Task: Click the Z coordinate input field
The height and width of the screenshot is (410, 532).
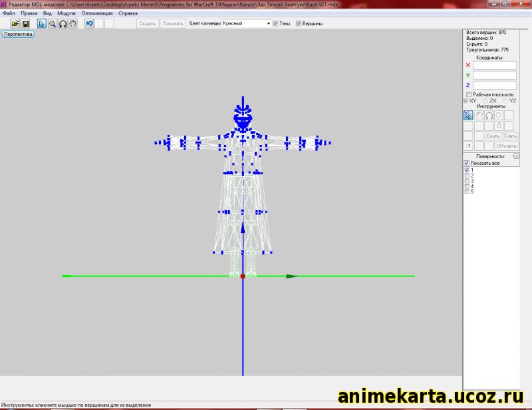Action: [x=495, y=85]
